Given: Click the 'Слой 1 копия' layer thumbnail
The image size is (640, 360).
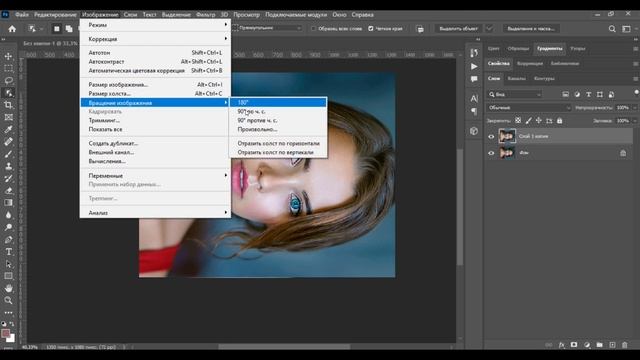Looking at the screenshot, I should [x=507, y=136].
